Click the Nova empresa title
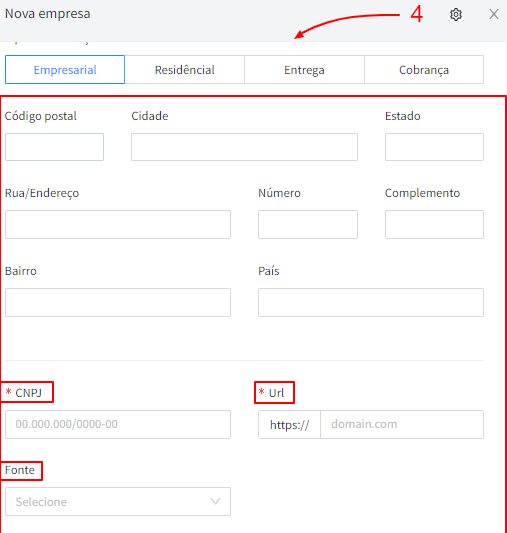This screenshot has width=507, height=533. (x=48, y=14)
